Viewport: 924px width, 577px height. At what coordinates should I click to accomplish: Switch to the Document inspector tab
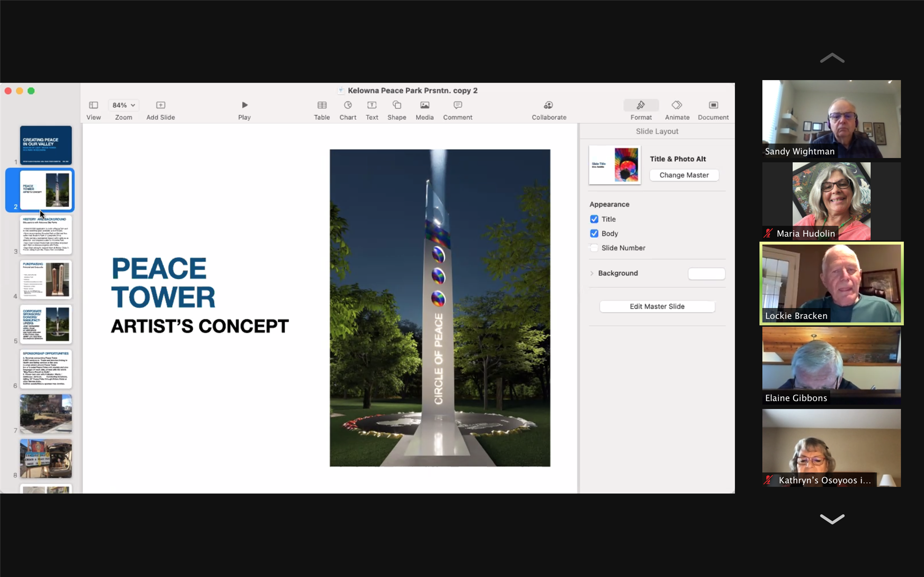(x=713, y=105)
